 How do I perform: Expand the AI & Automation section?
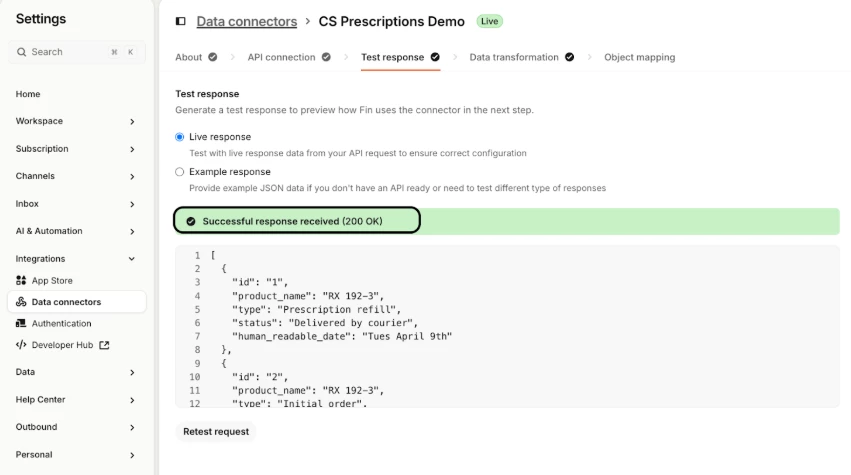(132, 231)
